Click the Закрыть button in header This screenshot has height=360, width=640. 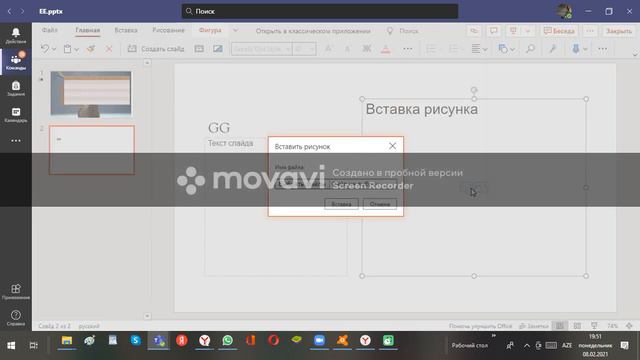(618, 31)
